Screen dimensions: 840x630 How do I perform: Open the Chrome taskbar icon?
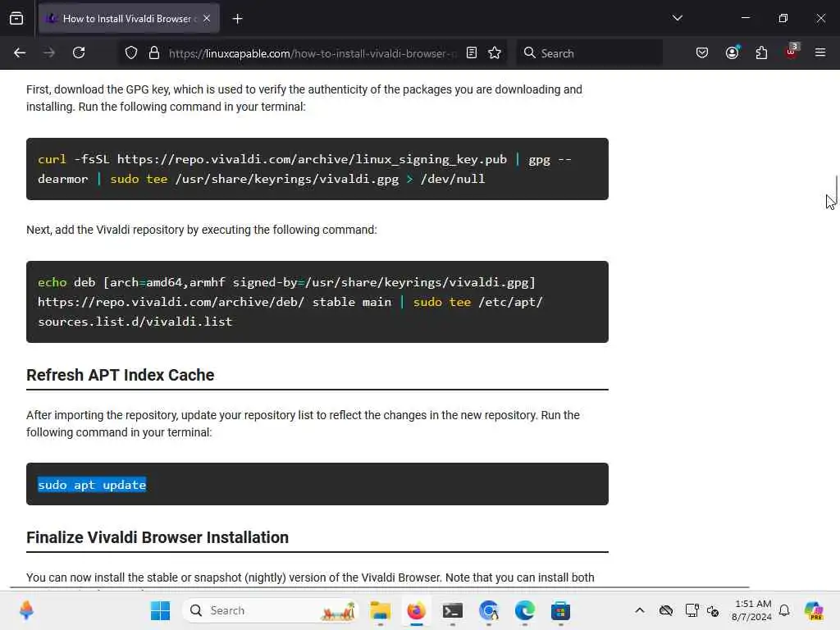(x=489, y=610)
